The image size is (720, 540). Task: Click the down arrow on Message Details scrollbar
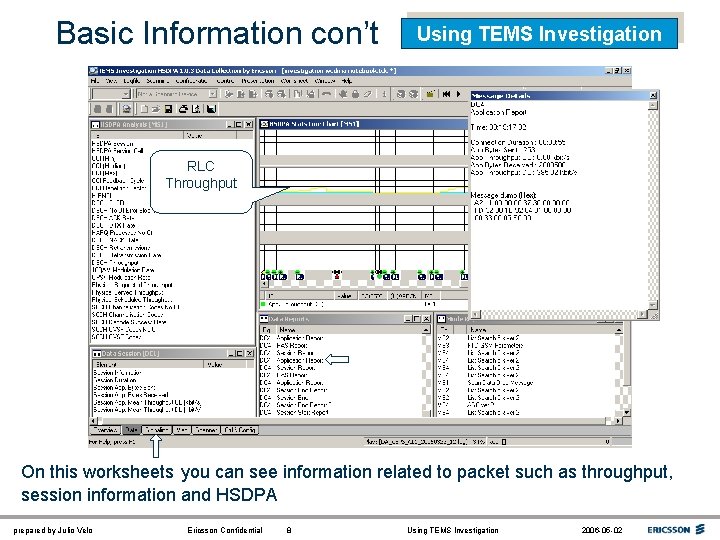coord(652,304)
